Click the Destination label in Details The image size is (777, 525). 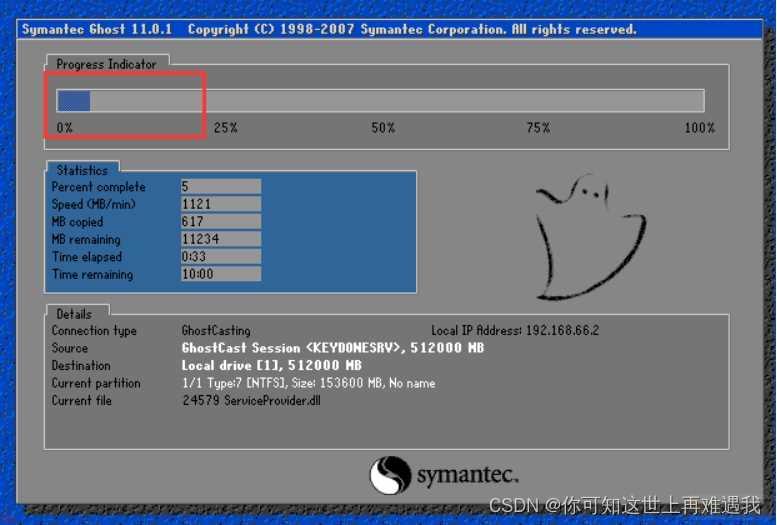tap(81, 365)
